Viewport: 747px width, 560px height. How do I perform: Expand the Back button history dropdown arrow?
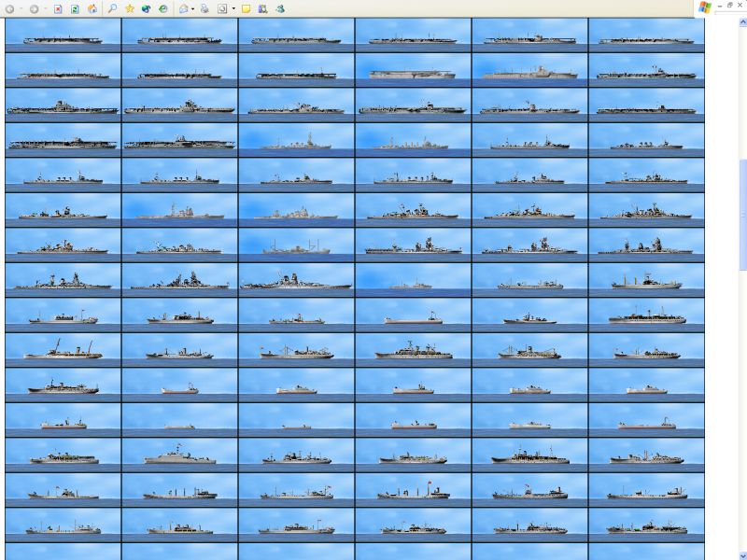click(21, 9)
